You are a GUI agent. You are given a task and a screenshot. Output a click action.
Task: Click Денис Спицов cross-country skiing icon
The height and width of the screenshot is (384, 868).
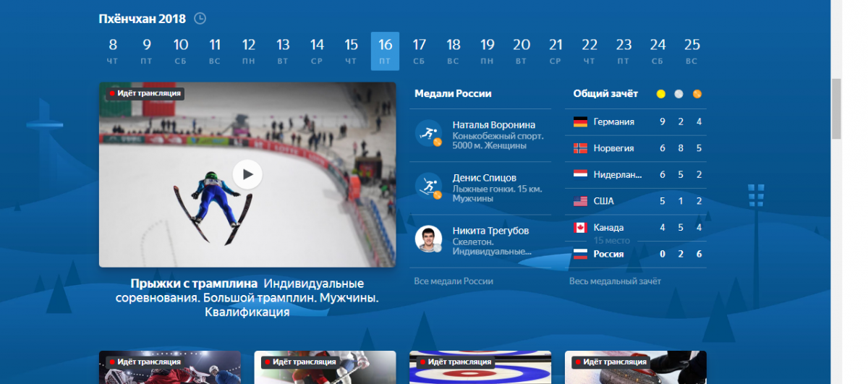pyautogui.click(x=429, y=186)
